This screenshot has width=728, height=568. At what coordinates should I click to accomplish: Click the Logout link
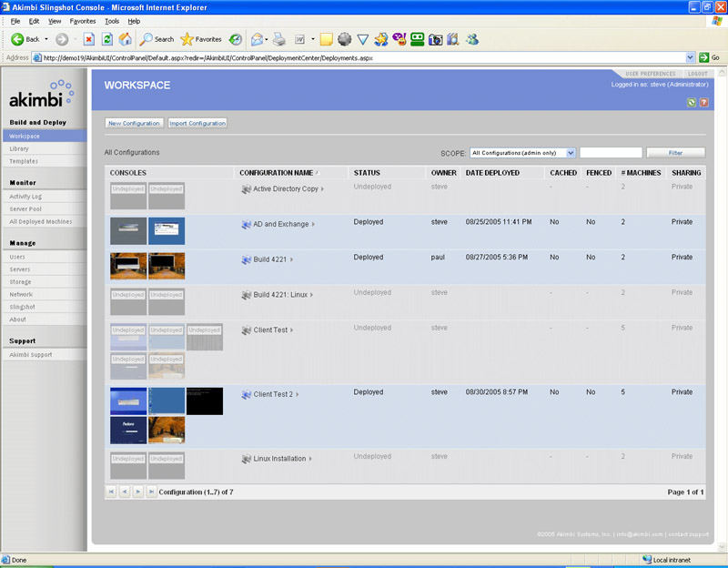click(x=698, y=74)
